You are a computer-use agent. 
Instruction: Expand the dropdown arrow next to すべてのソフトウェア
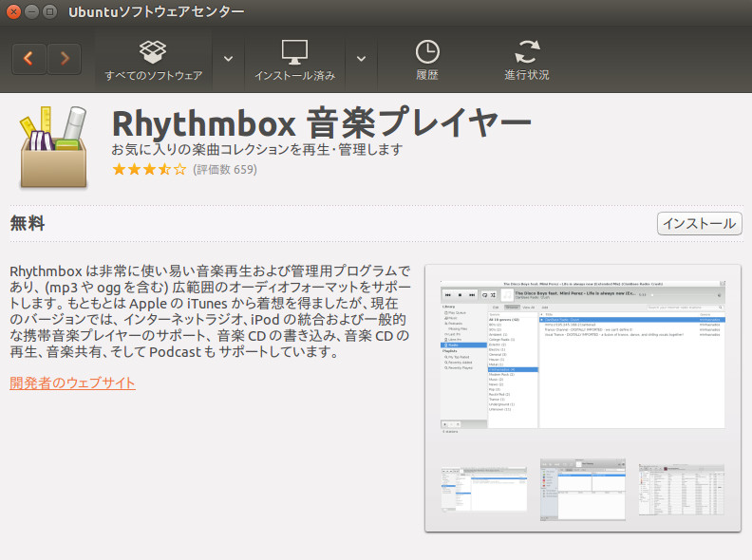(228, 59)
